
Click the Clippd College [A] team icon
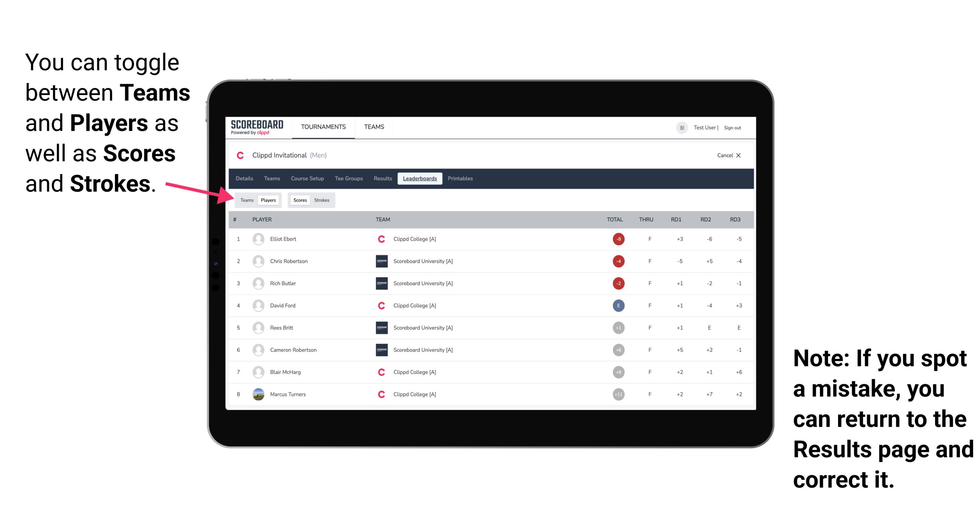380,239
